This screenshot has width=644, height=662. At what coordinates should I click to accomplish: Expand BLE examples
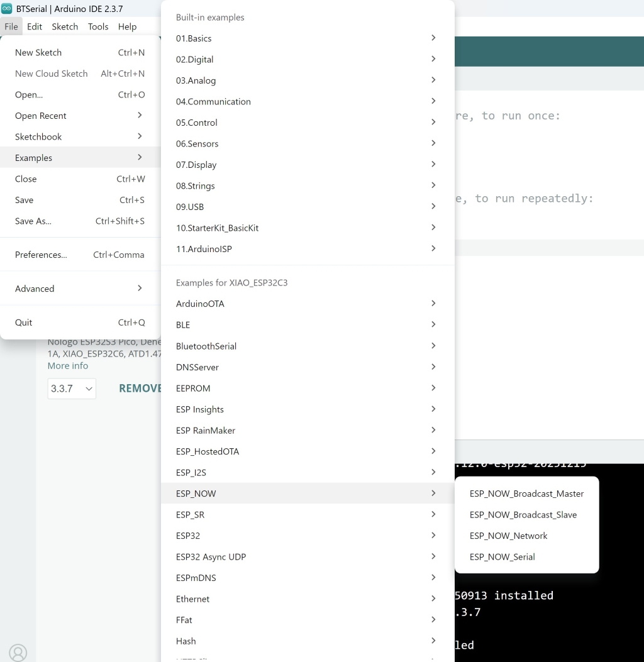pyautogui.click(x=308, y=325)
